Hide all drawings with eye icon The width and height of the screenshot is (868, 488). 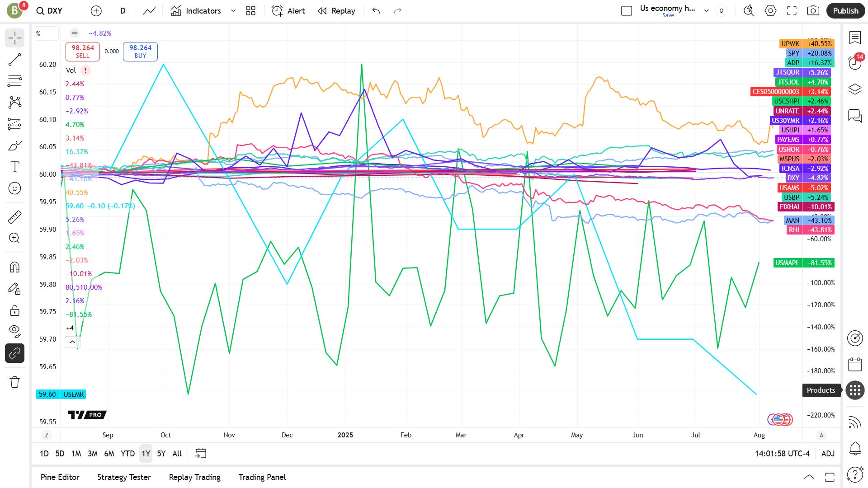(14, 332)
